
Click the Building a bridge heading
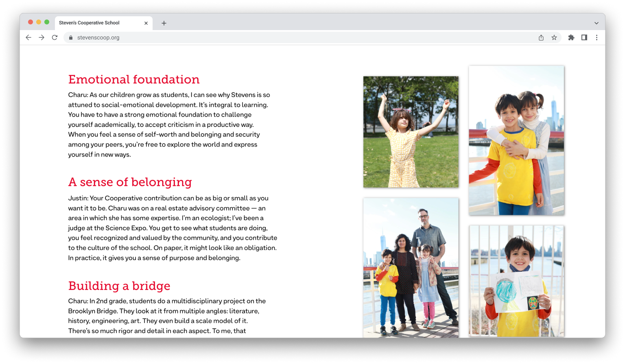click(119, 286)
